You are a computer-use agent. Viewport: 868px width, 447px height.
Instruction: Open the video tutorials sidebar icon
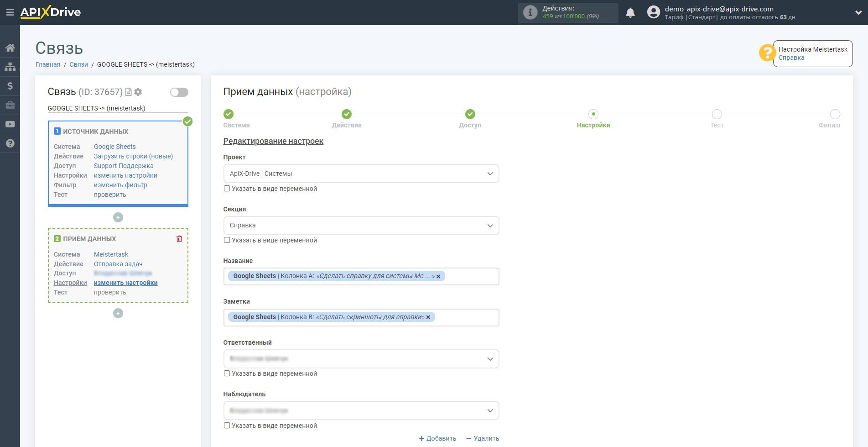coord(10,124)
